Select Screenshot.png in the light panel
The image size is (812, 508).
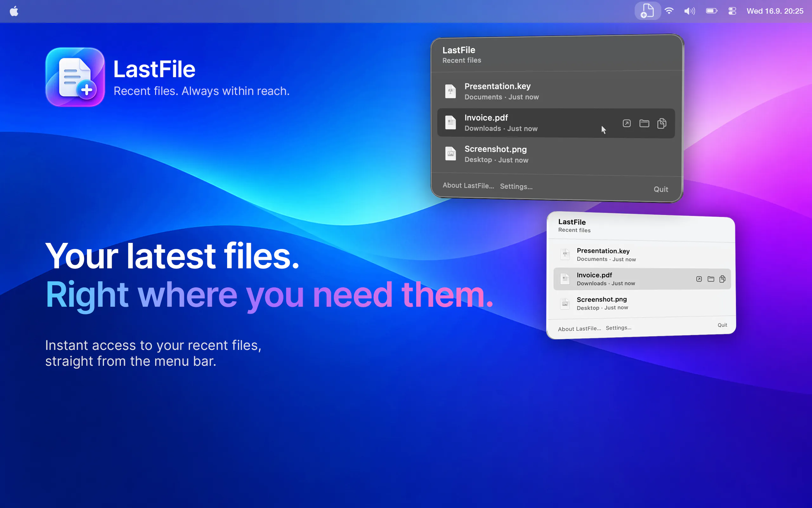(x=642, y=303)
